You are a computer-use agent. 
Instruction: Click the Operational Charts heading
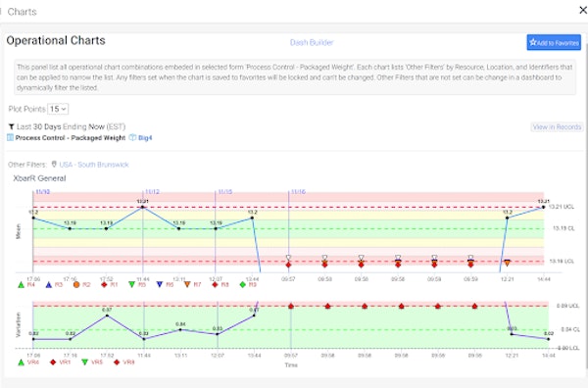point(56,40)
